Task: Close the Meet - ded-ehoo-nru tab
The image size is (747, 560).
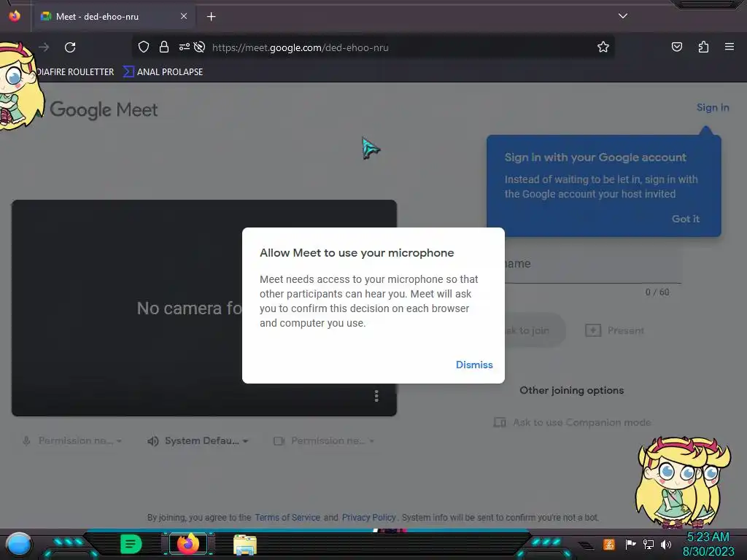Action: (x=183, y=16)
